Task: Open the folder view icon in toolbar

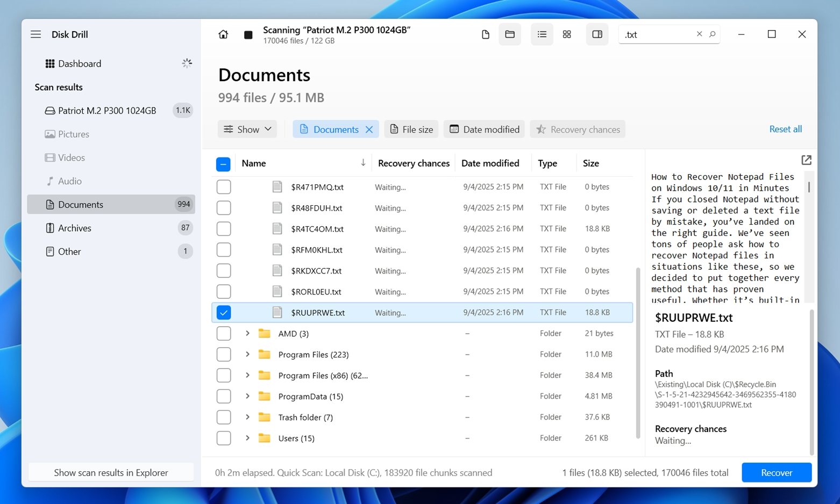Action: [509, 34]
